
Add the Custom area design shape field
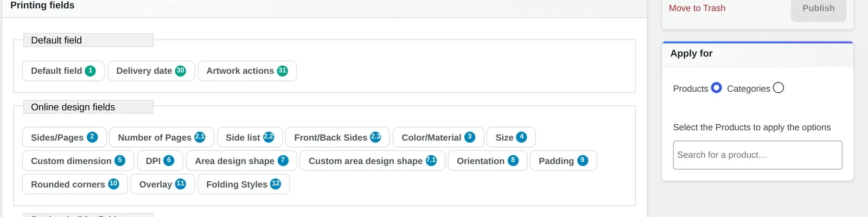pyautogui.click(x=373, y=161)
